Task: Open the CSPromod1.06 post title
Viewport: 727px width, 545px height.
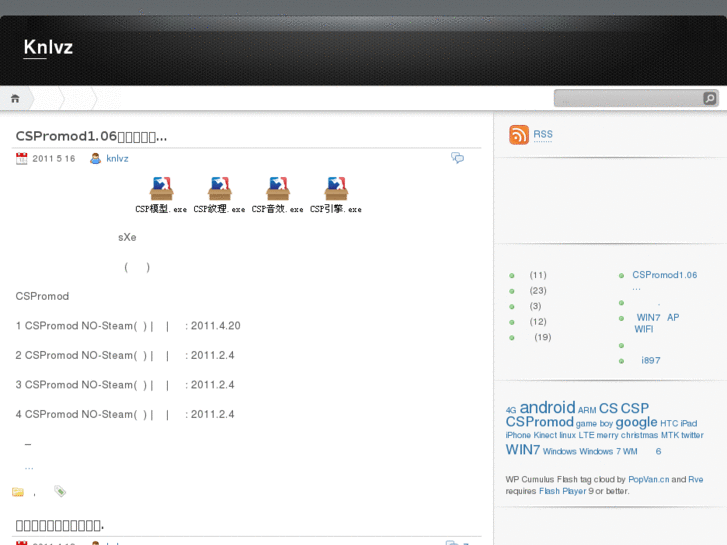Action: 91,136
